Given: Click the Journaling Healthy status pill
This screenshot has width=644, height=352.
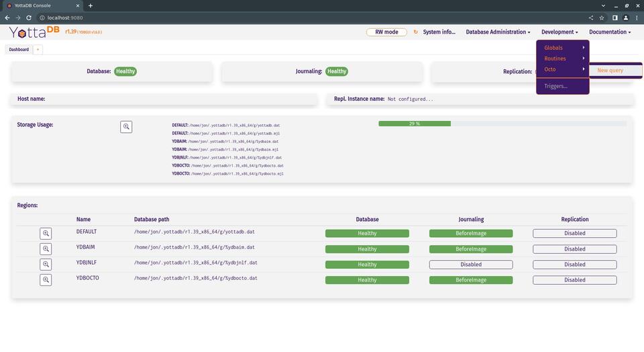Looking at the screenshot, I should tap(337, 71).
